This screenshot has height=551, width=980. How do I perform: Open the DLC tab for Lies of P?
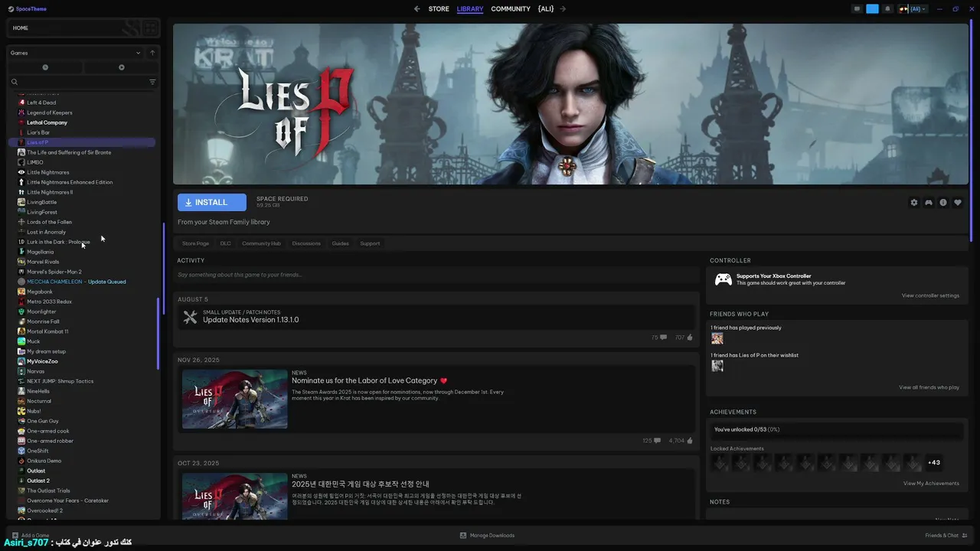(x=225, y=243)
